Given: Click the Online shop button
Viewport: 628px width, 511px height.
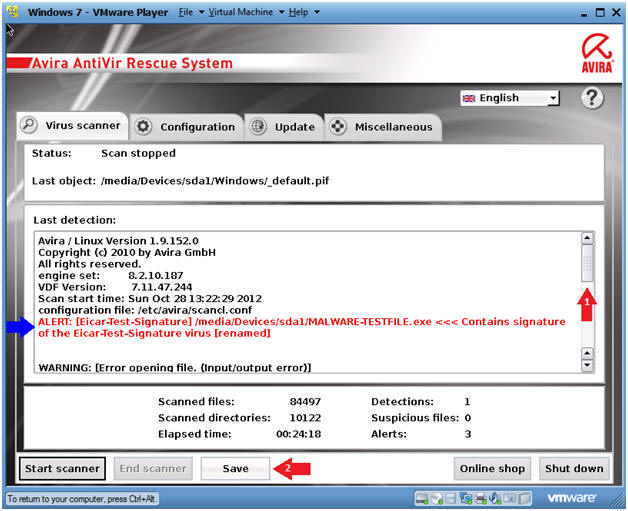Looking at the screenshot, I should pyautogui.click(x=492, y=469).
